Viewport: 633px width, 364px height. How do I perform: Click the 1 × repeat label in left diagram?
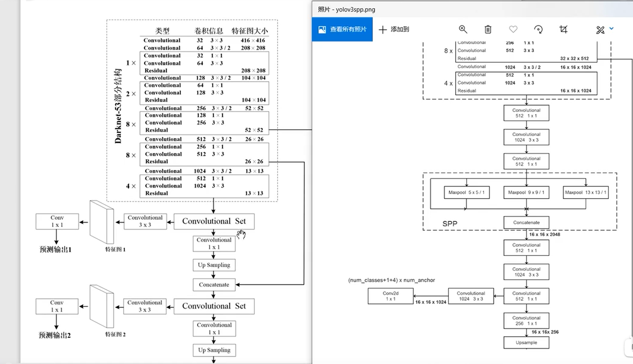pos(131,63)
